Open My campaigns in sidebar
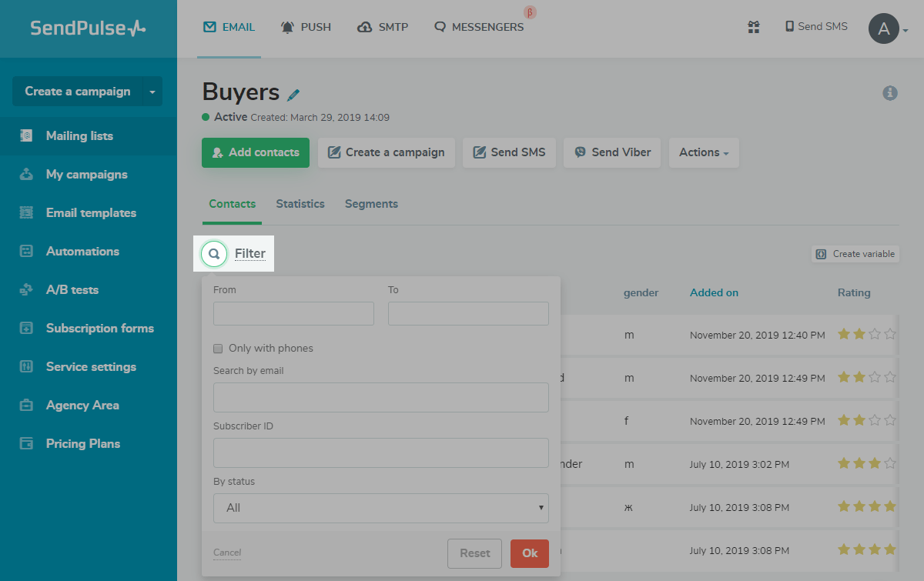 (89, 175)
